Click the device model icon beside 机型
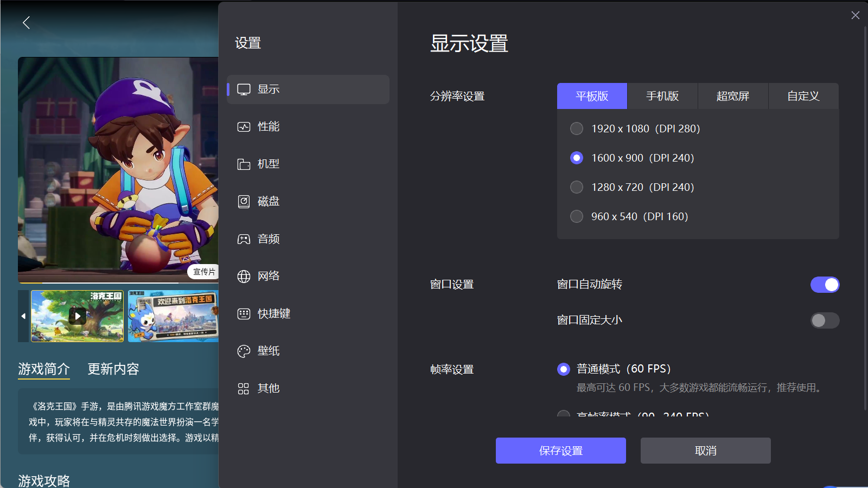Screen dimensions: 868x488 [244, 164]
